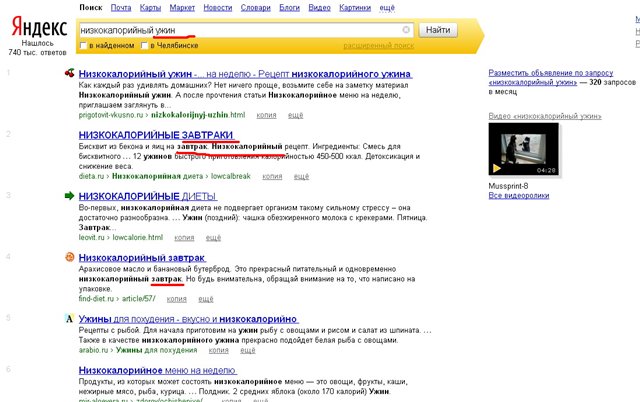Open result 'НИЗКОКАЛОРИЙНЫЕ ЗАВТРАКИ'
Viewport: 640px width, 402px height.
coord(156,135)
